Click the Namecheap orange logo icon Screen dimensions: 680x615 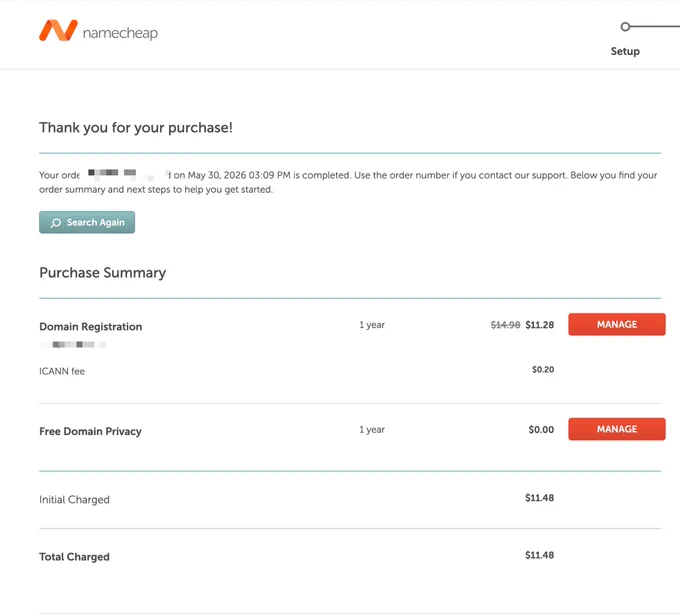(x=58, y=30)
